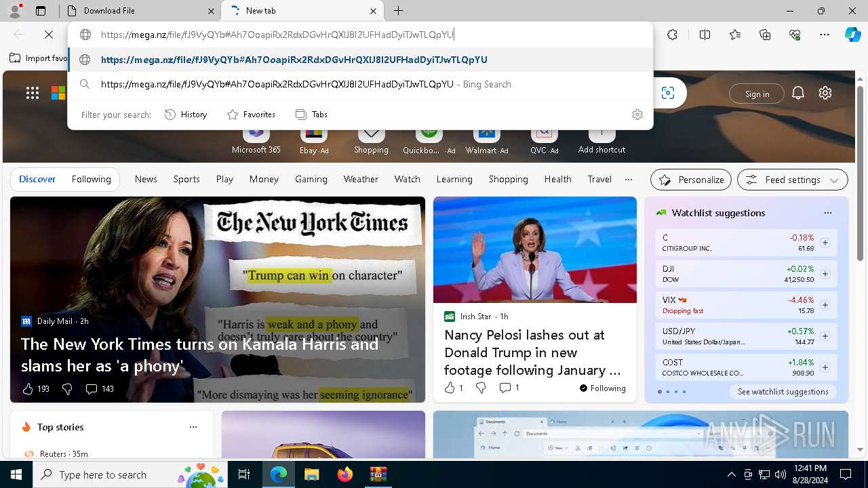This screenshot has height=488, width=868.
Task: Filter search suggestions by History
Action: (186, 115)
